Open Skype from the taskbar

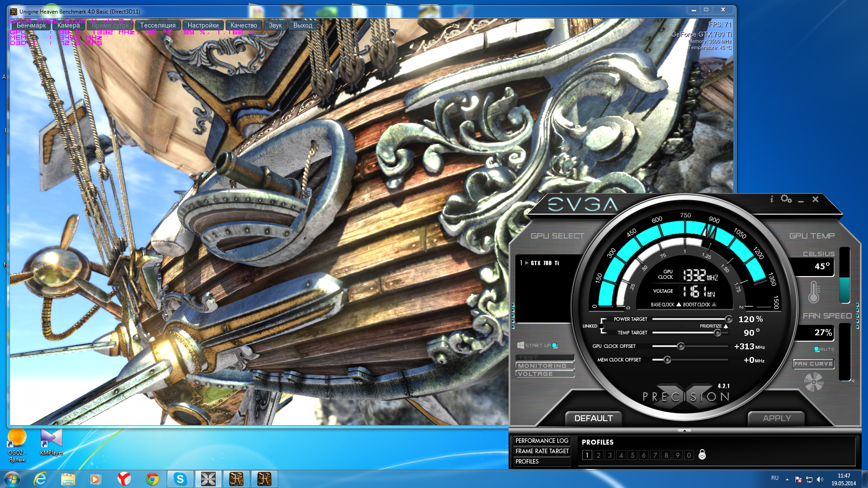(180, 479)
